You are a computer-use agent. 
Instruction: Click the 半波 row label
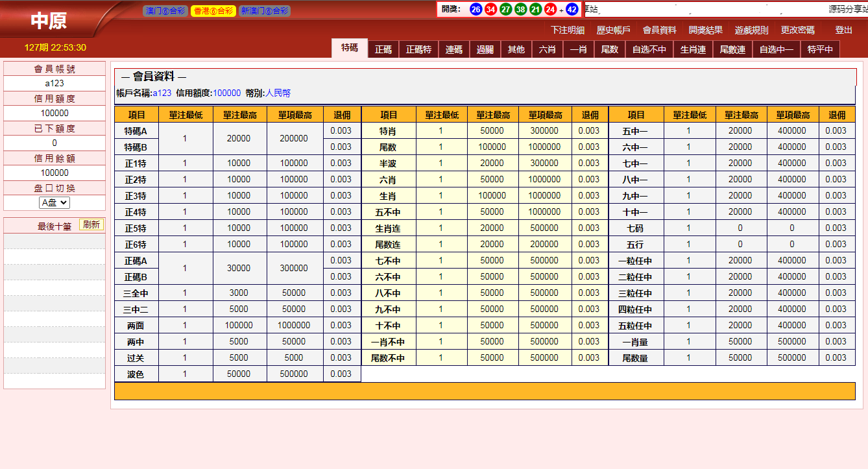[389, 163]
